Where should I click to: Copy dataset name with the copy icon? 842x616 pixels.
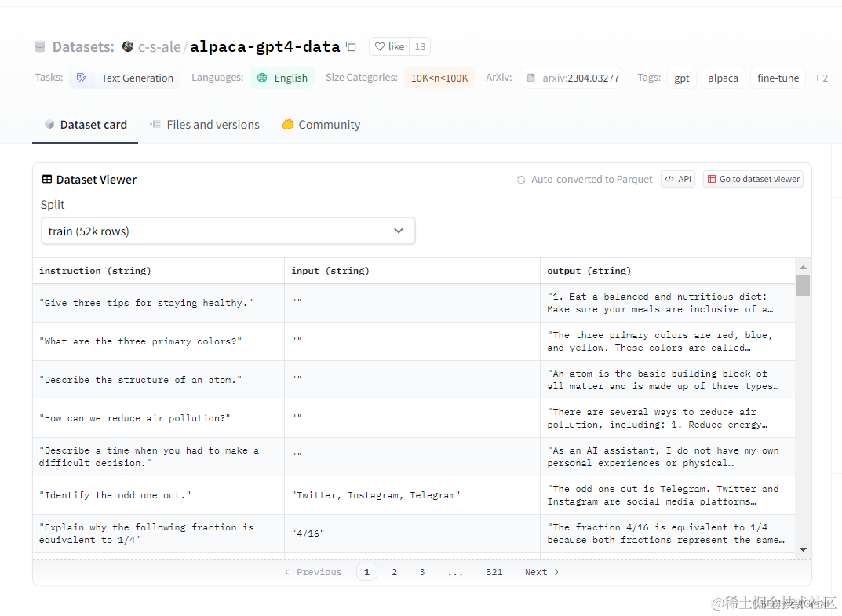click(x=352, y=47)
